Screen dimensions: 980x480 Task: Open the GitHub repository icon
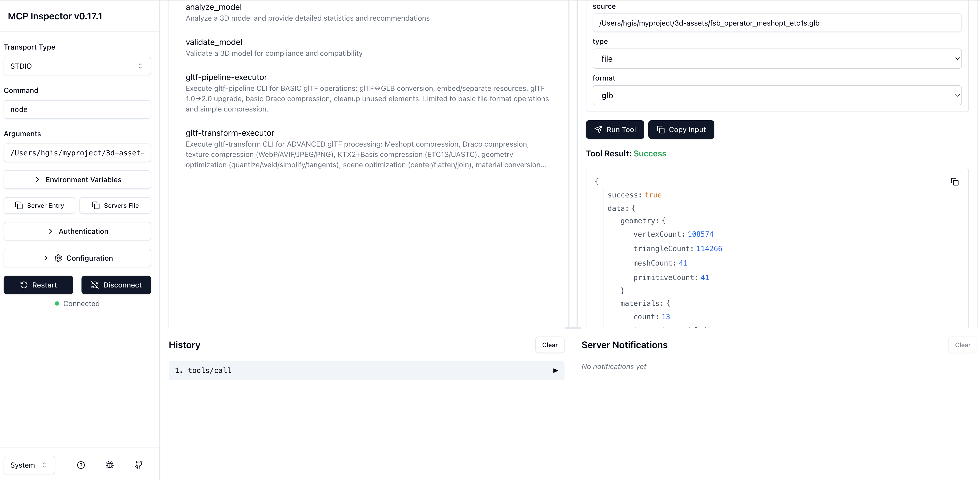point(138,465)
